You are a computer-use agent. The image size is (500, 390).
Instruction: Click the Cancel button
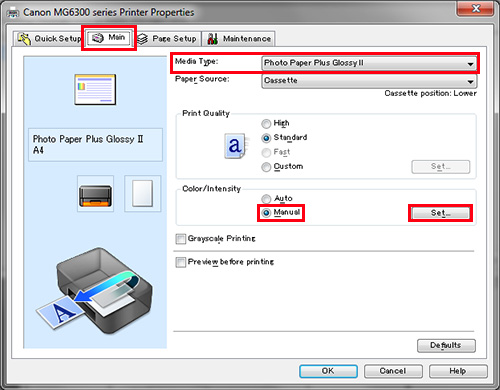[393, 371]
